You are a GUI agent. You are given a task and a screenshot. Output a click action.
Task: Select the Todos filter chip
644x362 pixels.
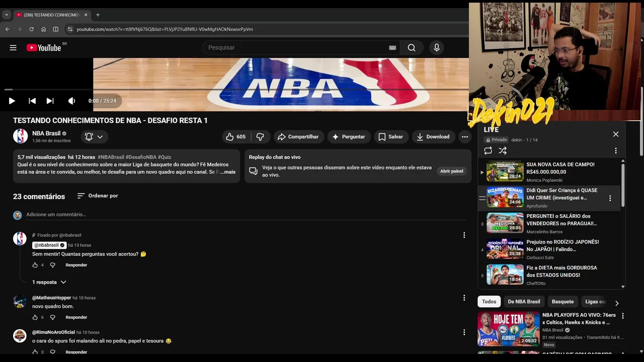click(489, 302)
